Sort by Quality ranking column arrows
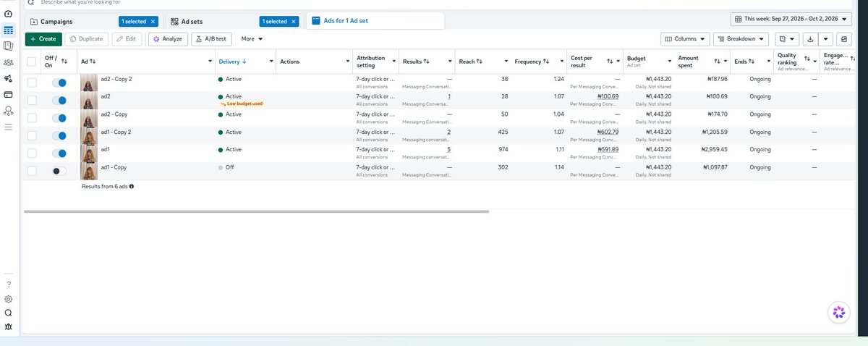Screen dimensions: 868x346 tap(807, 62)
